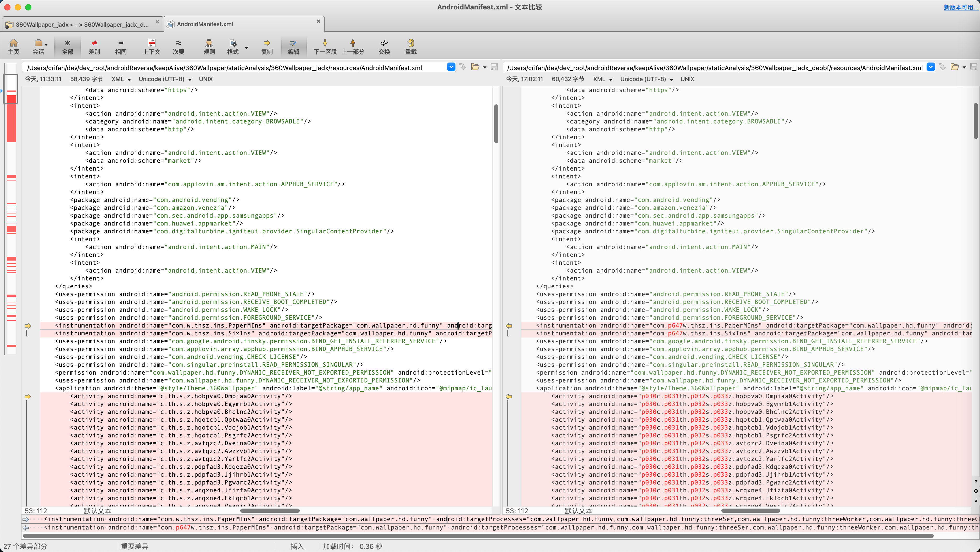Click the left pane open-file folder icon
Image resolution: width=980 pixels, height=552 pixels.
(475, 67)
